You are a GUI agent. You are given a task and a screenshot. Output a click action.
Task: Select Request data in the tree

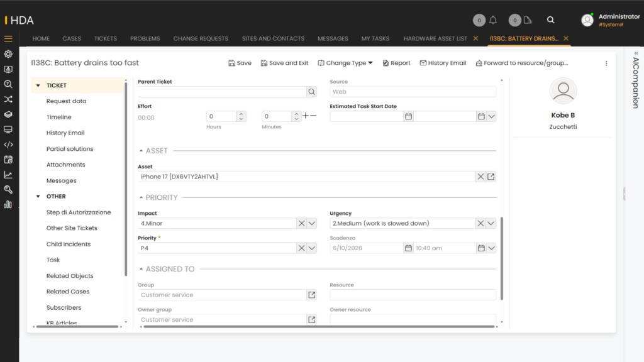66,101
